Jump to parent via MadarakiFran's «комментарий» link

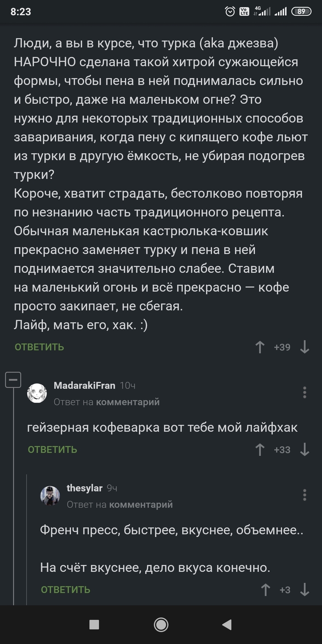(128, 402)
